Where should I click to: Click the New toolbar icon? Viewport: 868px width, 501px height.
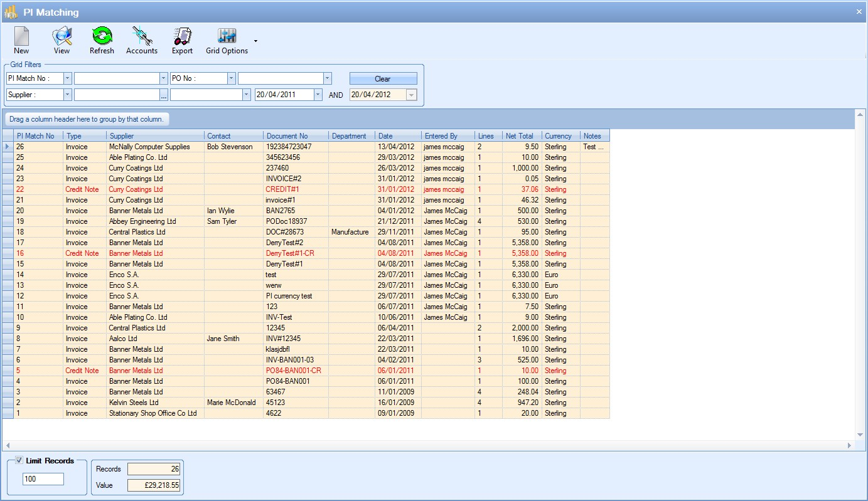pyautogui.click(x=21, y=37)
